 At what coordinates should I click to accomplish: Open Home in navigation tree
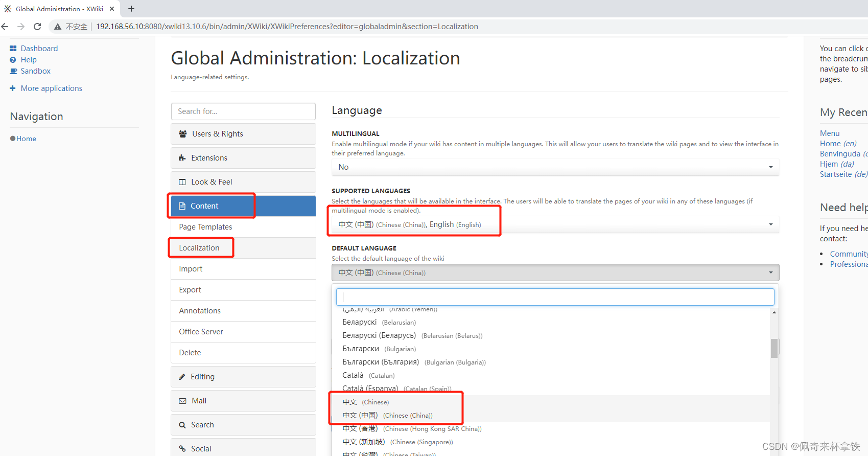coord(26,139)
